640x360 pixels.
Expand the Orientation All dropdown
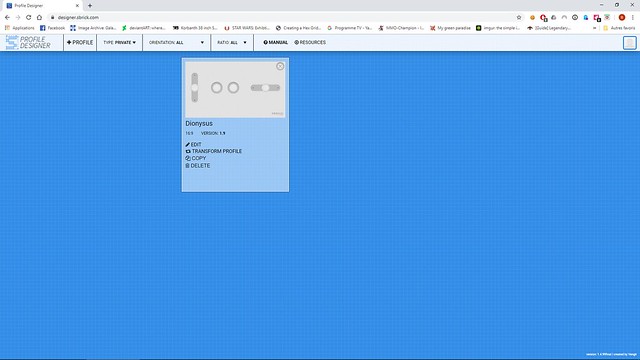[x=176, y=42]
